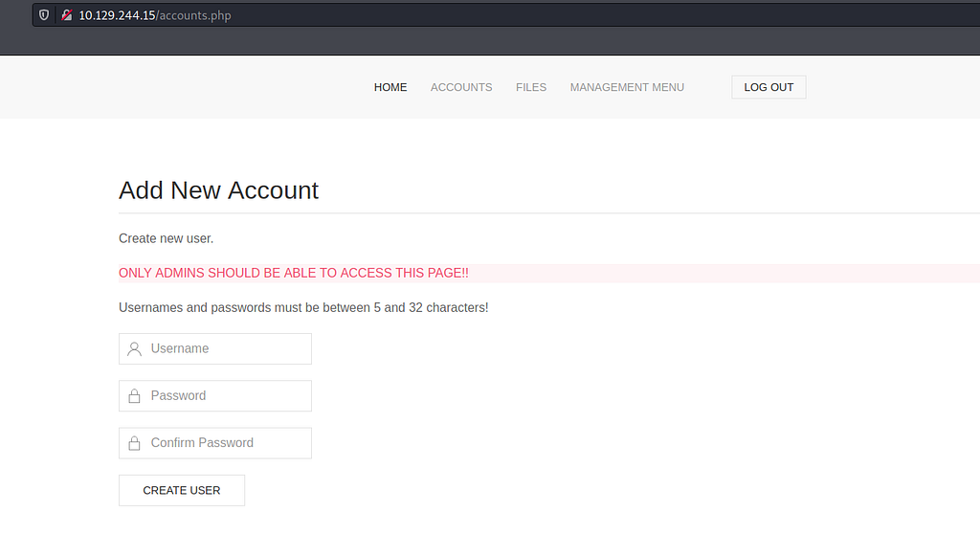Click the 'Usernames and passwords must be' text
Screen dimensions: 980x557
tap(303, 307)
